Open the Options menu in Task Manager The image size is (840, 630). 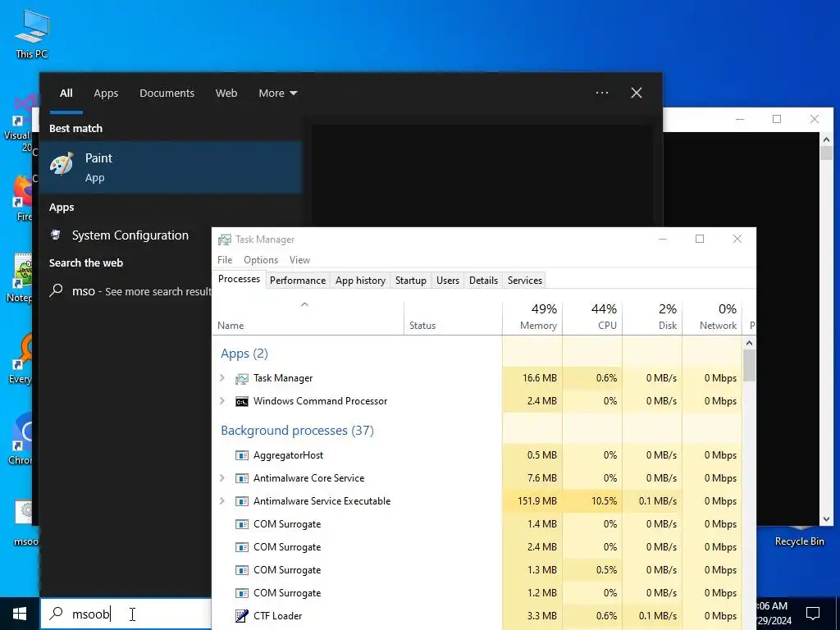[x=261, y=260]
